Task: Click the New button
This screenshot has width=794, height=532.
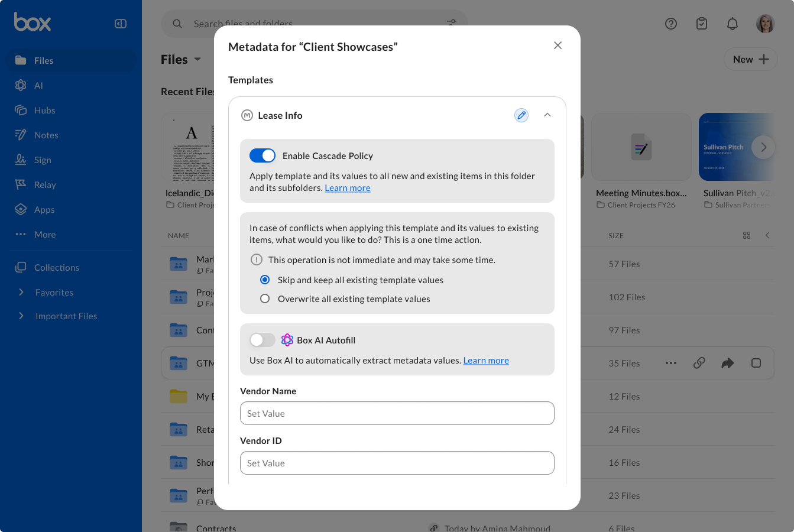Action: pos(751,59)
